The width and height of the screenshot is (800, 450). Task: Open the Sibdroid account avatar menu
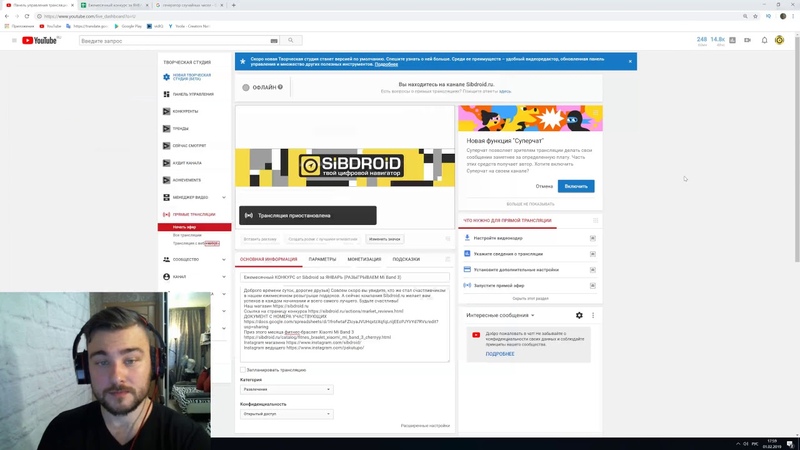tap(779, 40)
